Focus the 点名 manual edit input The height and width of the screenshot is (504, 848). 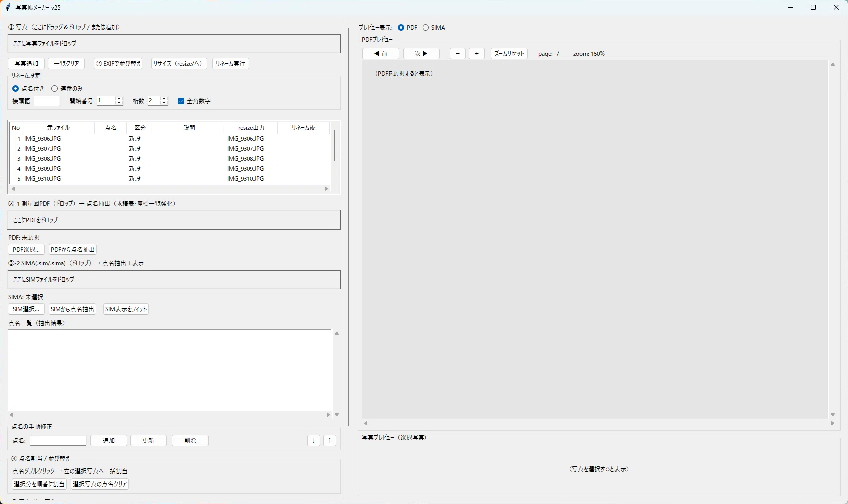(x=58, y=441)
